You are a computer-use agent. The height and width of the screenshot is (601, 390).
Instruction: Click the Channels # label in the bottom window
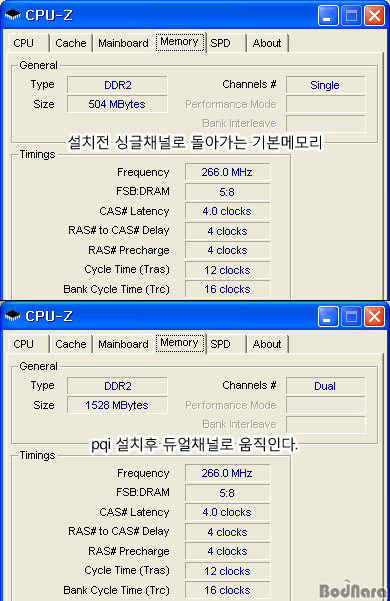(249, 385)
